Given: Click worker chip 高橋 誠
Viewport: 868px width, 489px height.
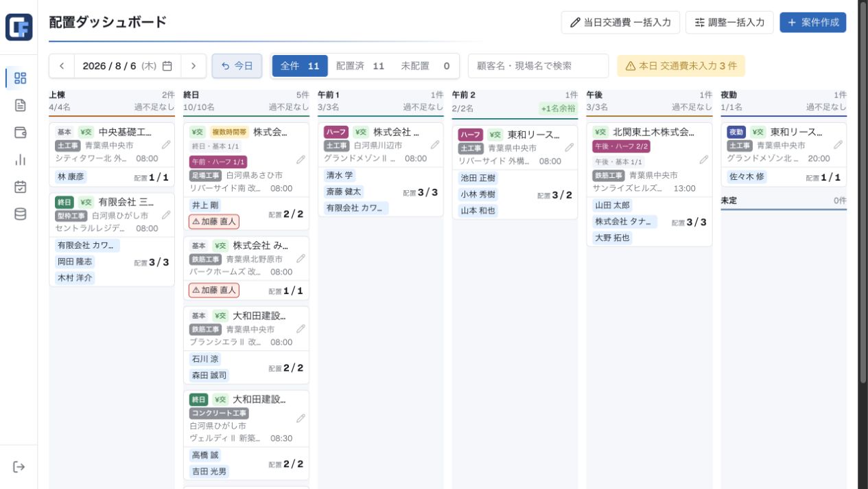Looking at the screenshot, I should [x=205, y=455].
